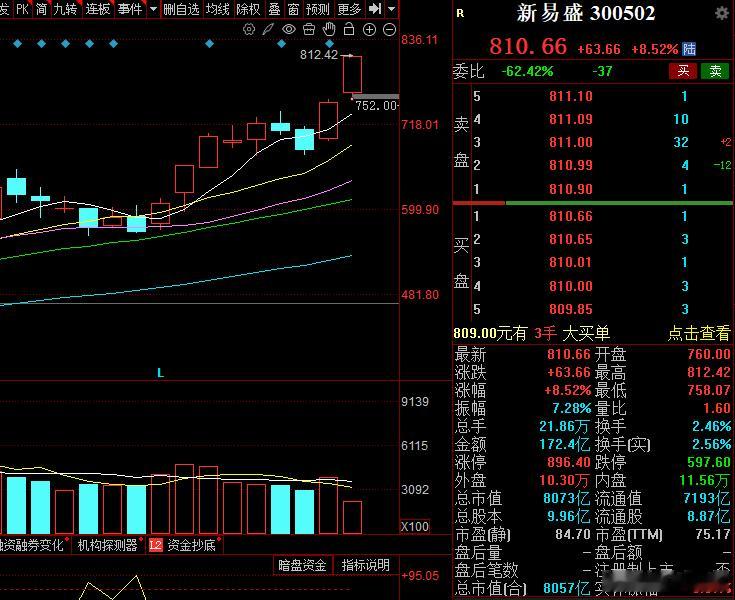Expand the dropdown arrow after 事件
Image resolution: width=735 pixels, height=600 pixels.
coord(153,8)
